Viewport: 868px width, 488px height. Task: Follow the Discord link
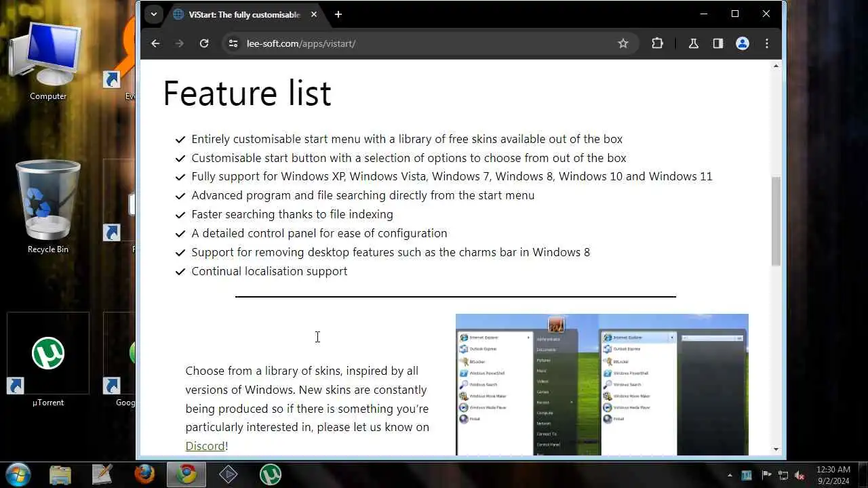point(205,446)
